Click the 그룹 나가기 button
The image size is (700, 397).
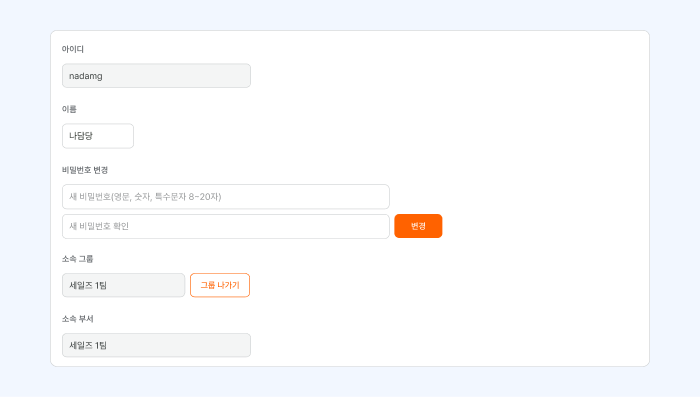click(220, 285)
